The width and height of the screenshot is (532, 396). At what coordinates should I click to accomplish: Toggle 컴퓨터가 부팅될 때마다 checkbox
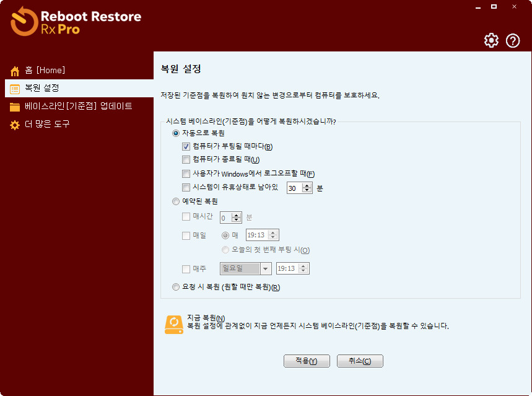186,146
